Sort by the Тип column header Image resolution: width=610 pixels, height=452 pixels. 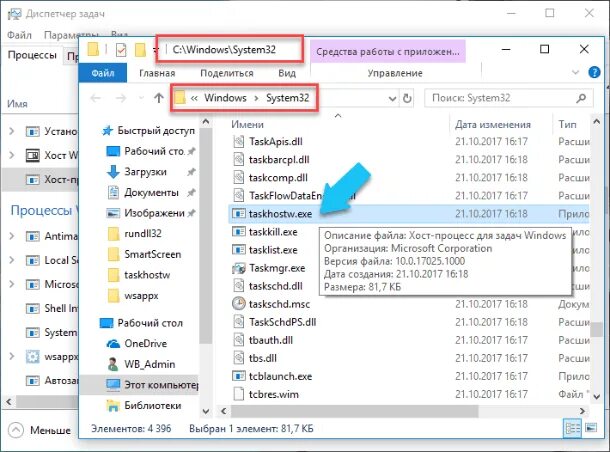point(567,124)
